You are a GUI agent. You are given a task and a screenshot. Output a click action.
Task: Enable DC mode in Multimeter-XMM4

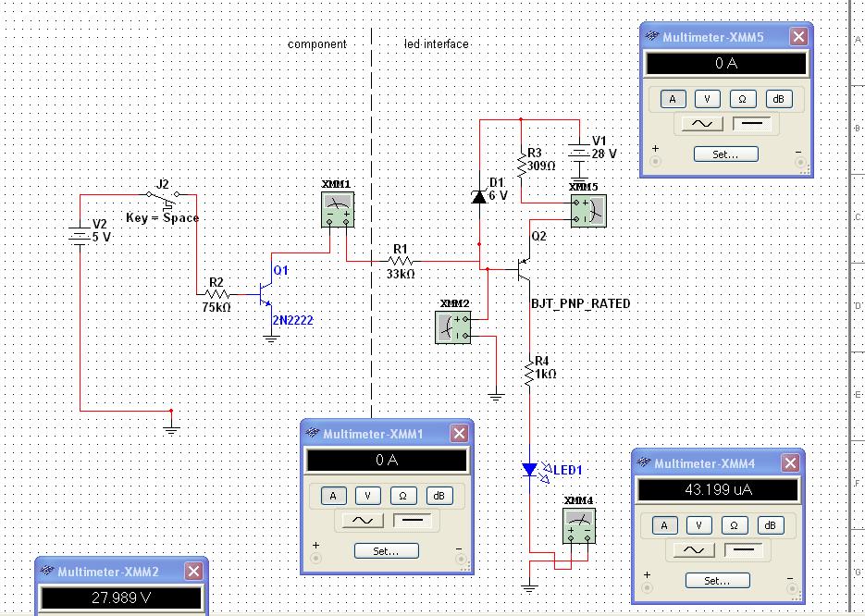748,551
